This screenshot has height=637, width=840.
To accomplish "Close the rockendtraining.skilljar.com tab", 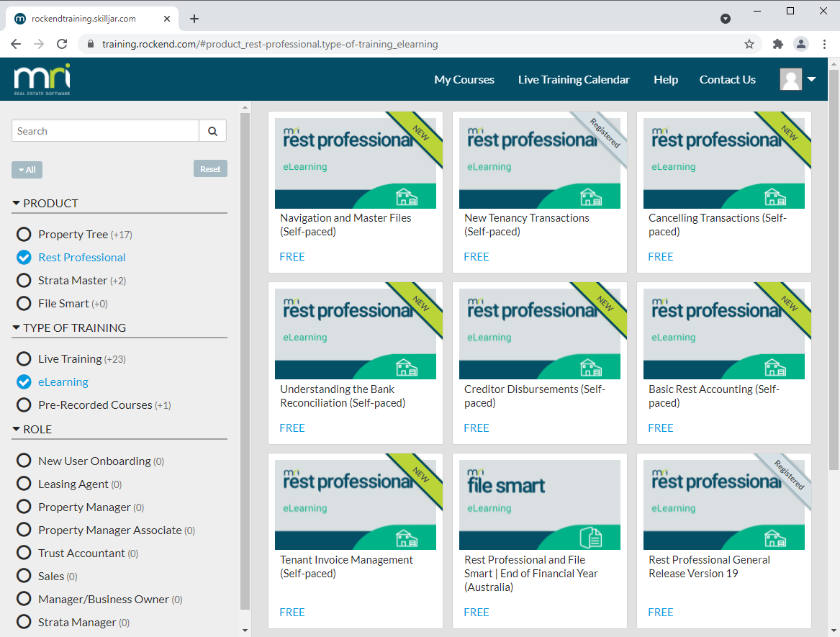I will [x=166, y=19].
